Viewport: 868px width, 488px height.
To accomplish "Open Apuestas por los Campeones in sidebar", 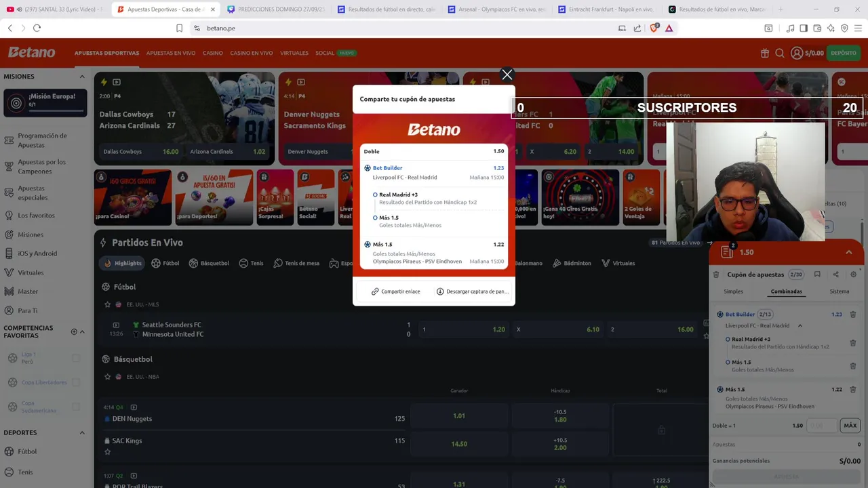I will pyautogui.click(x=42, y=167).
